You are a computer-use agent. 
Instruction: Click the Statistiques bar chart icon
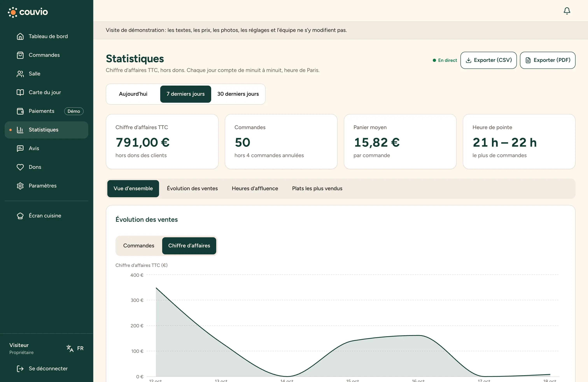tap(20, 130)
